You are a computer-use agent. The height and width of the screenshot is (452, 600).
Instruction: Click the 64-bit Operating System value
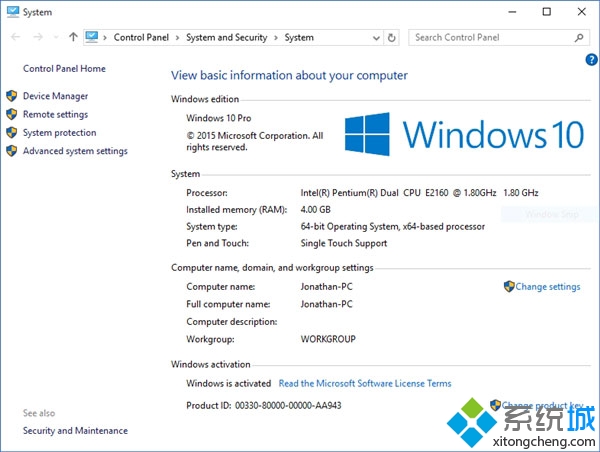click(393, 226)
